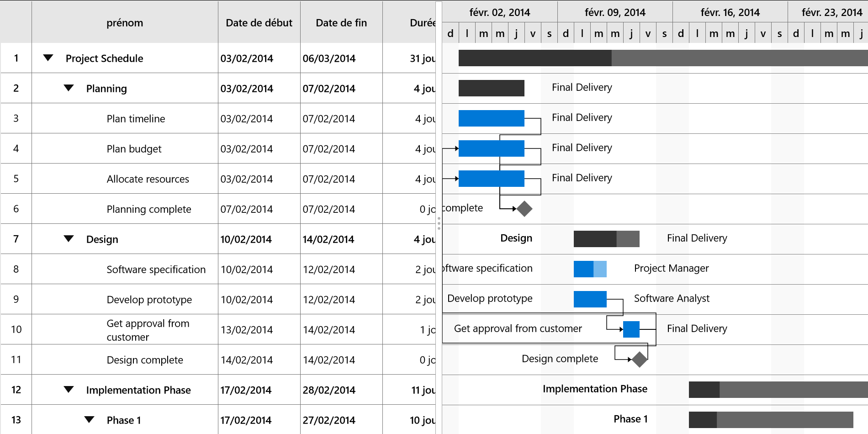
Task: Click the Date de fin column header
Action: [341, 22]
